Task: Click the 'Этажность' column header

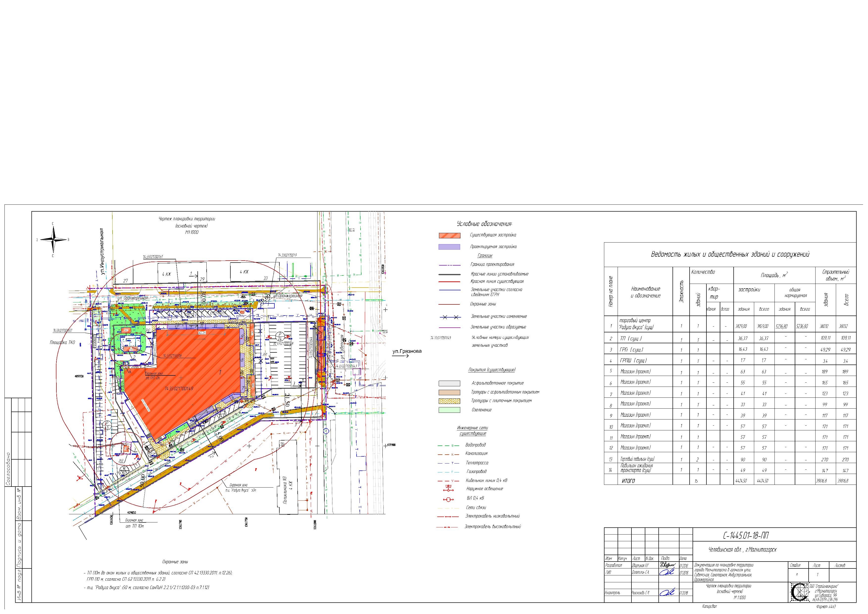Action: (681, 292)
